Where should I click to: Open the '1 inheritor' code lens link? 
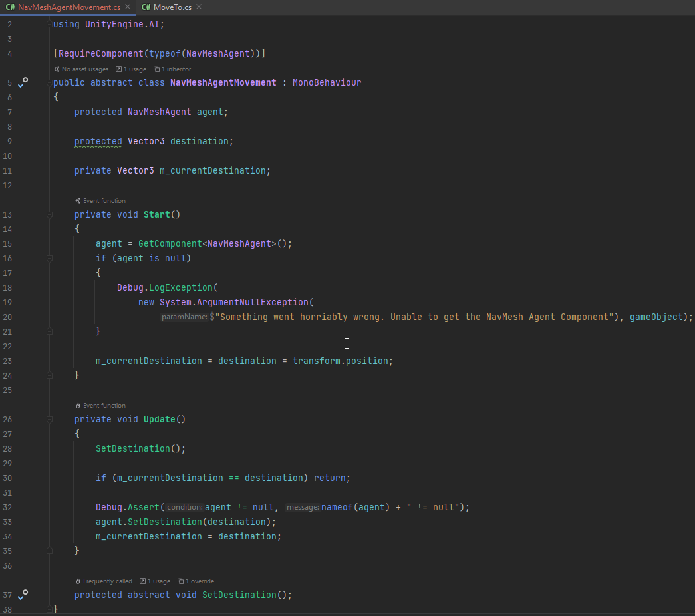pos(172,69)
